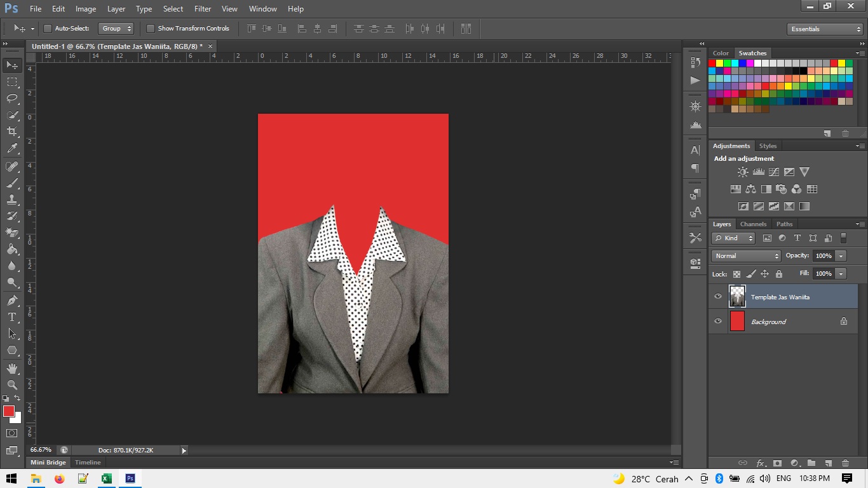
Task: Click the Delete layer trash button
Action: tap(845, 463)
